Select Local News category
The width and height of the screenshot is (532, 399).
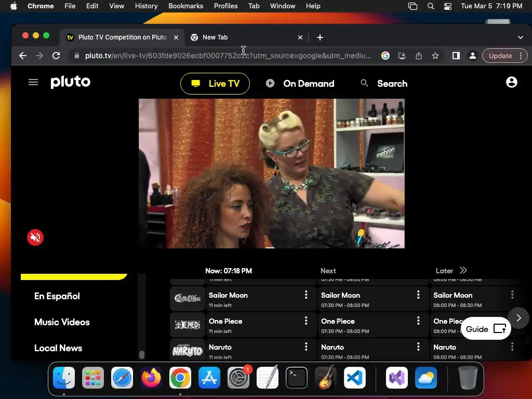pos(58,348)
